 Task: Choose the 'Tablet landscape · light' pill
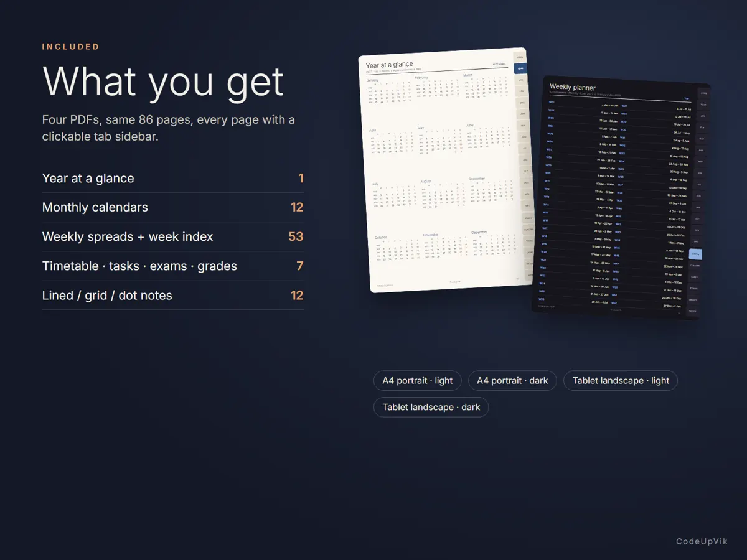click(621, 381)
